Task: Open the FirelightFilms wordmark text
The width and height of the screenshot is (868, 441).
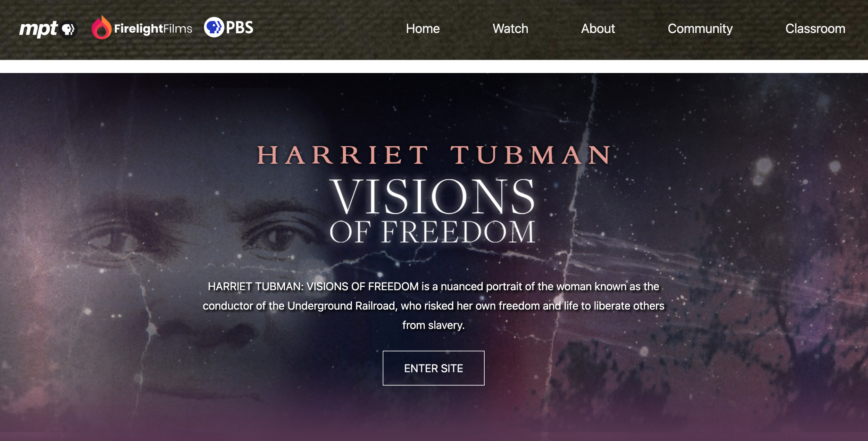Action: tap(153, 28)
